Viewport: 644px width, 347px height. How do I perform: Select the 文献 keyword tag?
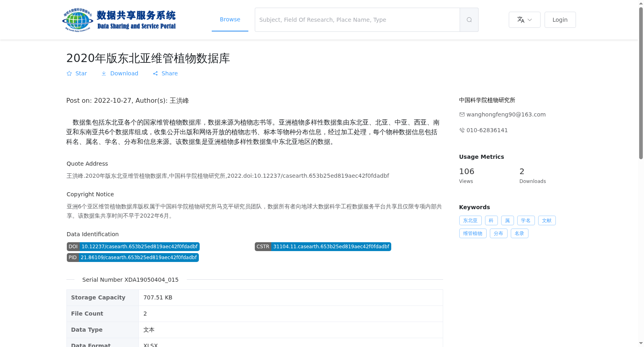pos(547,220)
